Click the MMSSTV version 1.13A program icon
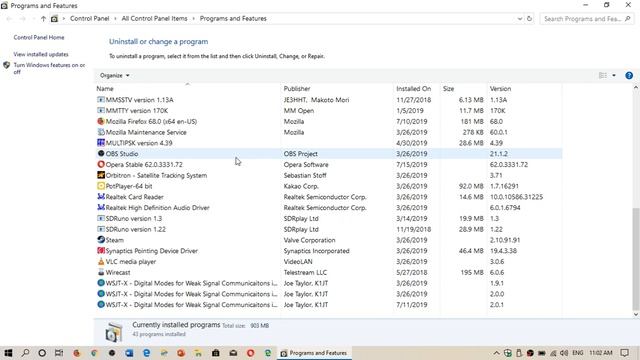The image size is (640, 360). [101, 100]
